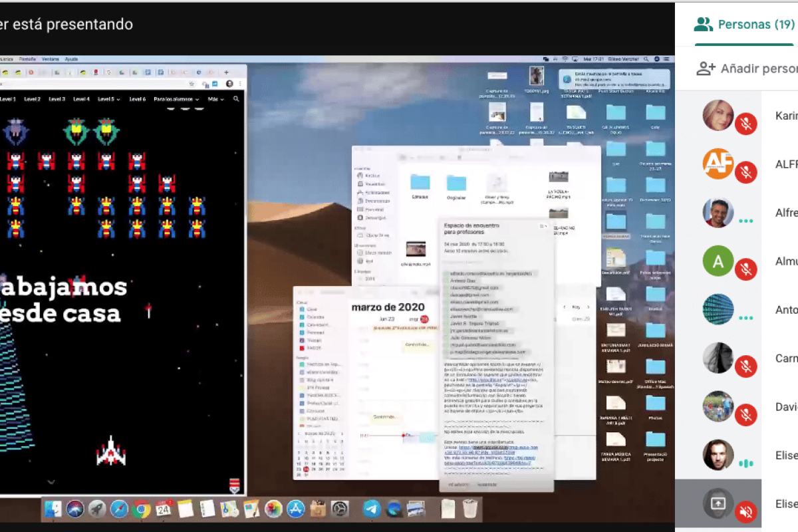Open Finder from the dock
Screen dimensions: 798x532
tap(53, 509)
